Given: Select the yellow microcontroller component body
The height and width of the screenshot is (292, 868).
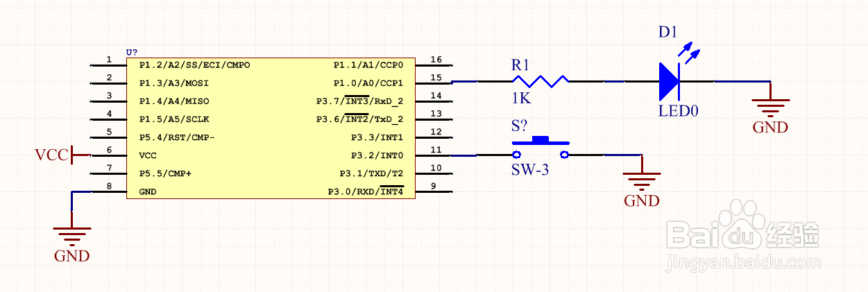Looking at the screenshot, I should [271, 128].
